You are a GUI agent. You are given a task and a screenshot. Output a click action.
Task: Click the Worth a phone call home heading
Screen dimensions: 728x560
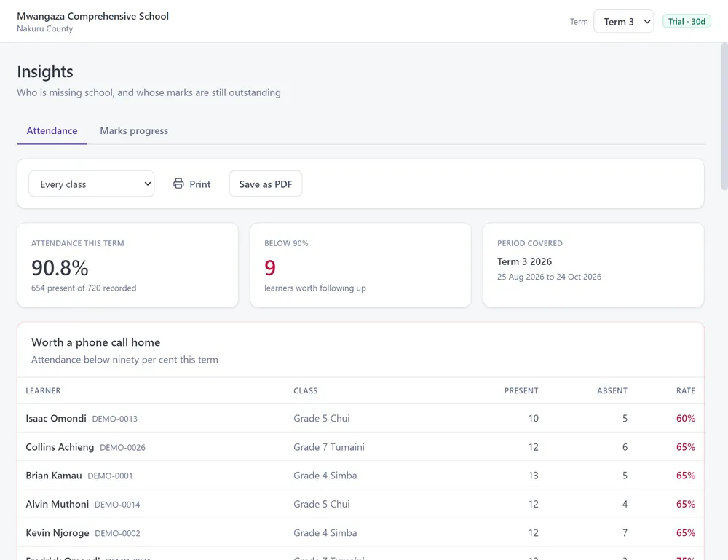pyautogui.click(x=95, y=342)
